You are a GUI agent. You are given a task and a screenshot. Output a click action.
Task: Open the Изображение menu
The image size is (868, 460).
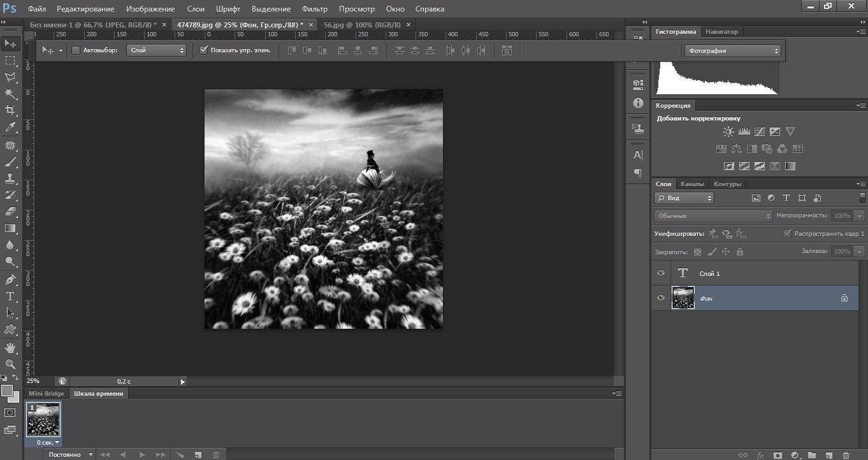click(x=150, y=9)
